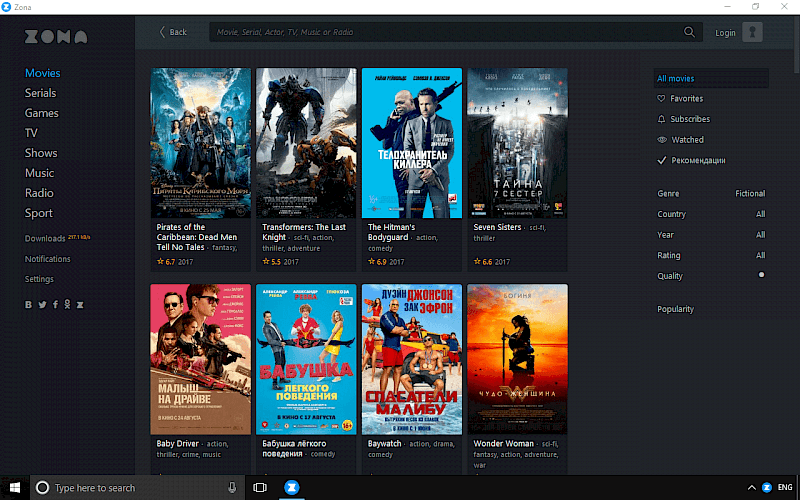The image size is (800, 500).
Task: Select TV in the sidebar
Action: [31, 133]
